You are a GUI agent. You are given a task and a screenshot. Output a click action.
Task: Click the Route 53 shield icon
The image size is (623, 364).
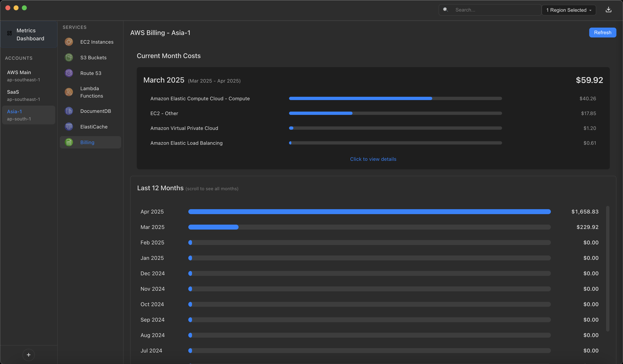[x=69, y=73]
